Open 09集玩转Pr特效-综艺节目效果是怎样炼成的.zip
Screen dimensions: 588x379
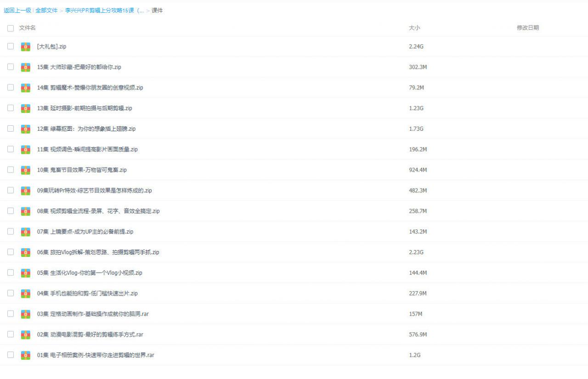point(94,190)
